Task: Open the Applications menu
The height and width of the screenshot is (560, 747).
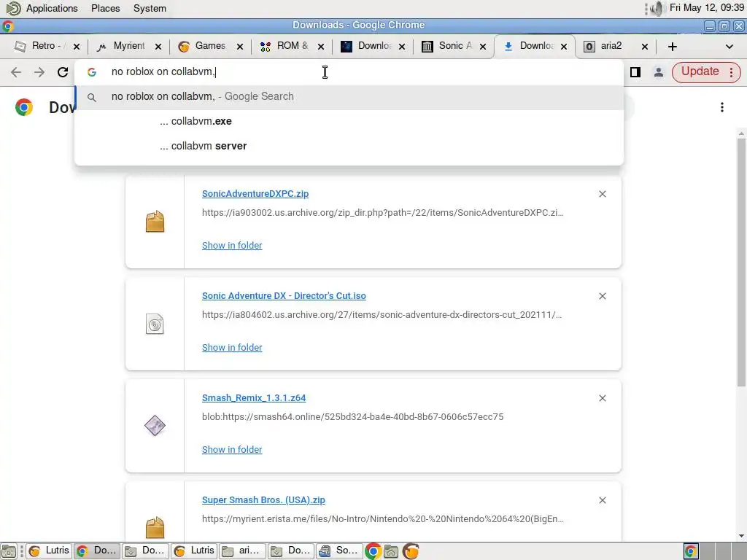Action: click(x=52, y=9)
